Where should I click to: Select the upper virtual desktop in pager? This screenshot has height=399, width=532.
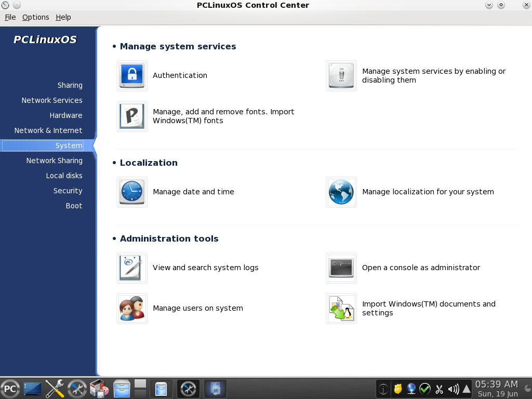[x=140, y=383]
